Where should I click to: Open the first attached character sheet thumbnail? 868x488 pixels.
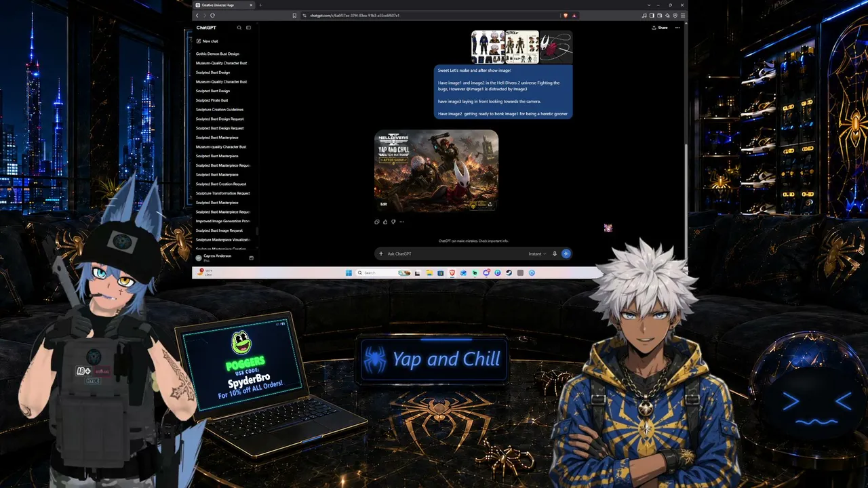(x=488, y=47)
